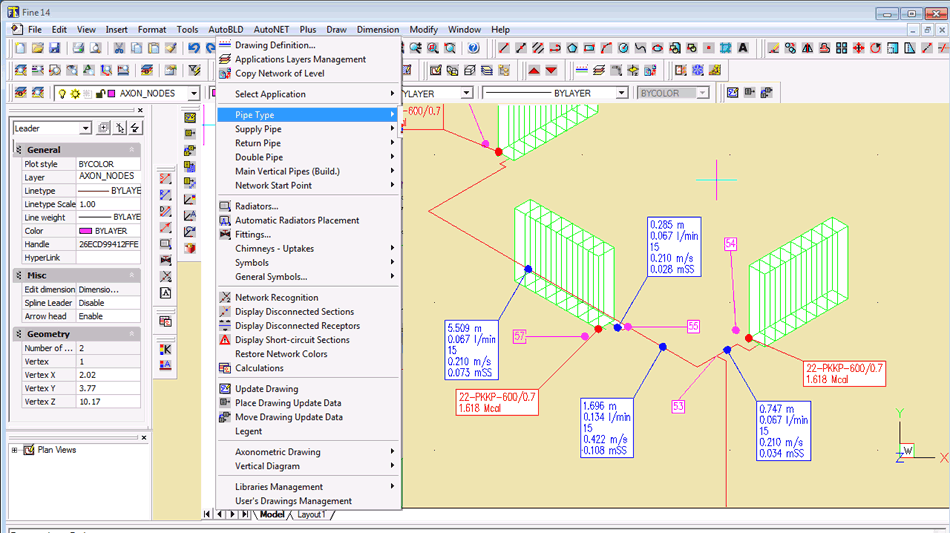Viewport: 950px width, 533px height.
Task: Click the last-tab scroll arrow beside Model
Action: pos(245,514)
